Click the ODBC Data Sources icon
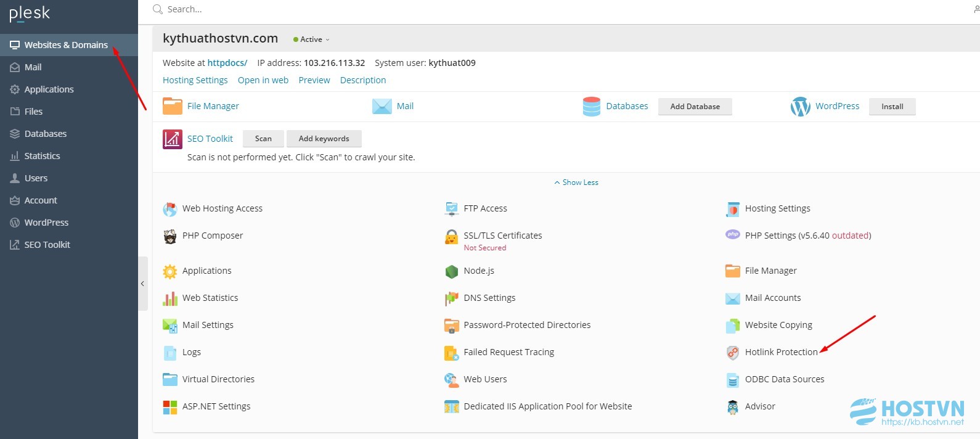 tap(733, 380)
